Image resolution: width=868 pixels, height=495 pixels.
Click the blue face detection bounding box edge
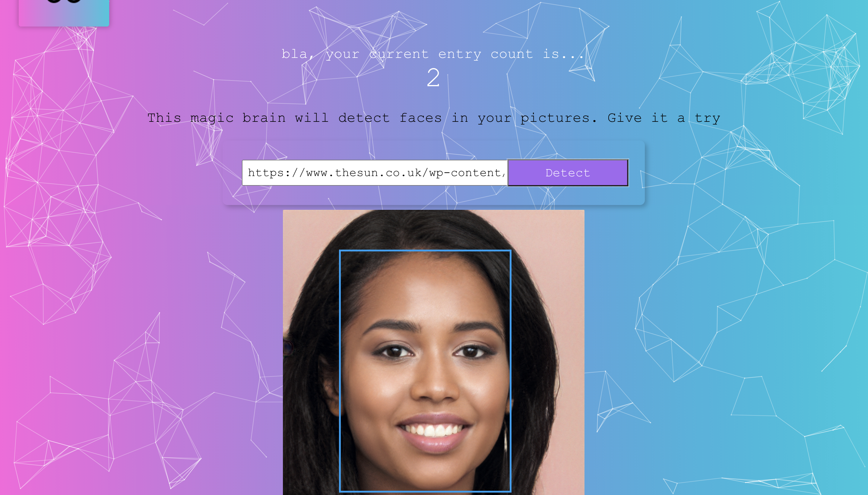tap(340, 370)
